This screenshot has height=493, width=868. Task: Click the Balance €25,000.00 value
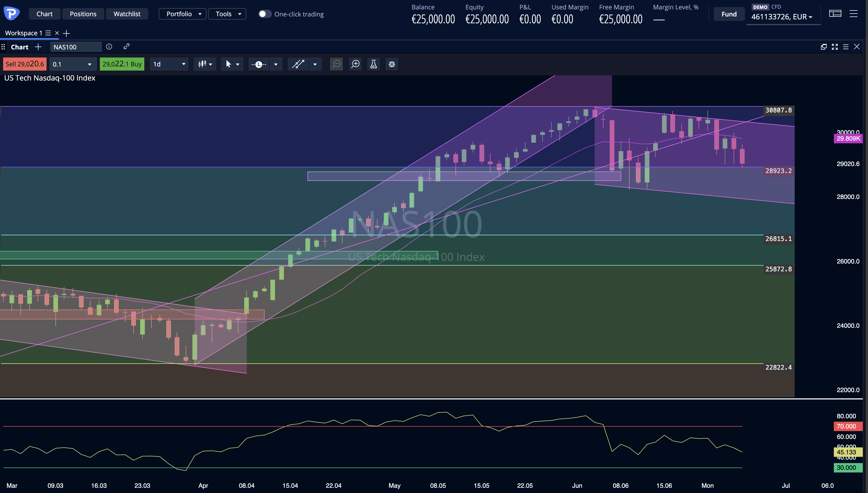[433, 19]
